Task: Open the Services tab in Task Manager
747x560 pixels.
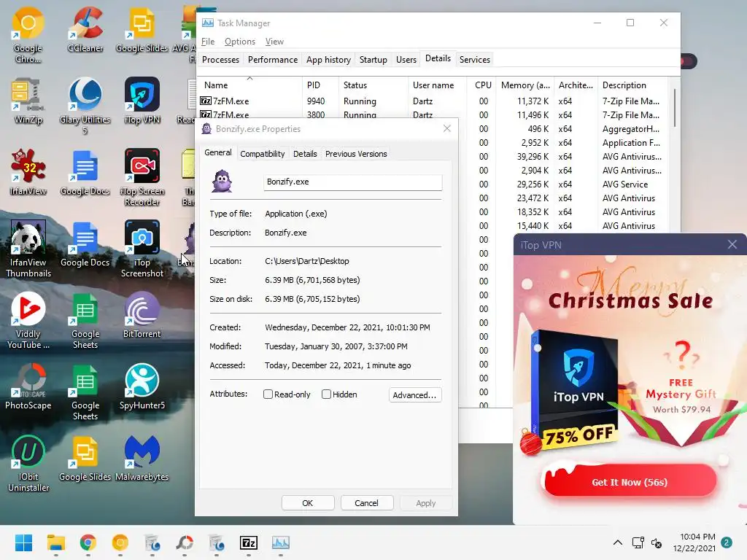Action: pos(474,60)
